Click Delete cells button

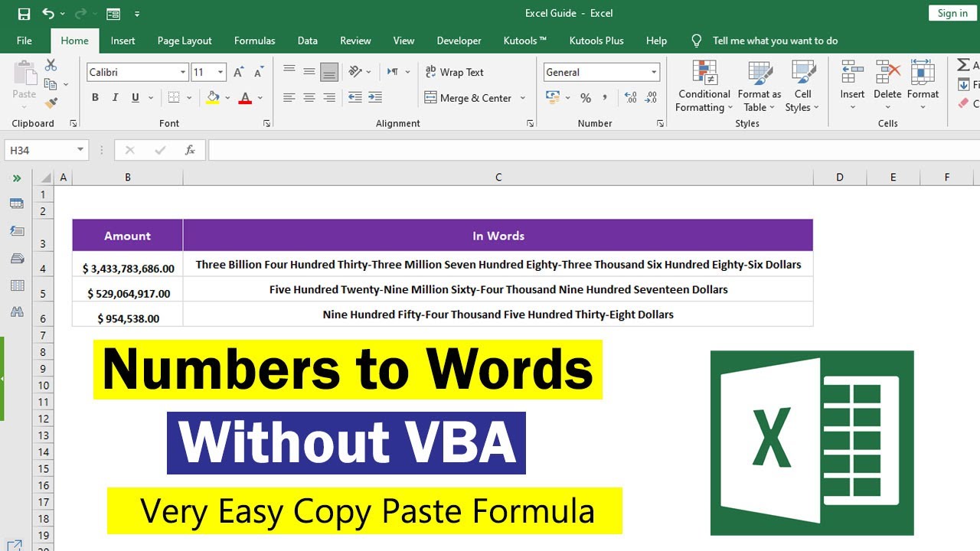pyautogui.click(x=887, y=86)
